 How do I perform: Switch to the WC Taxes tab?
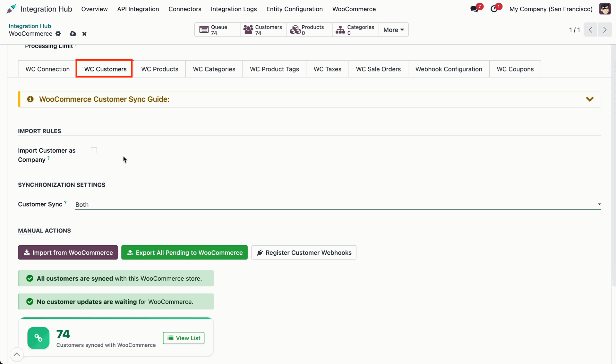click(x=327, y=69)
